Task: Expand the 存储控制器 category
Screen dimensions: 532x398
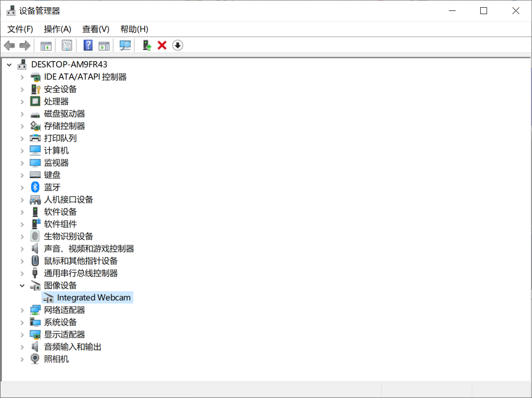Action: [22, 126]
